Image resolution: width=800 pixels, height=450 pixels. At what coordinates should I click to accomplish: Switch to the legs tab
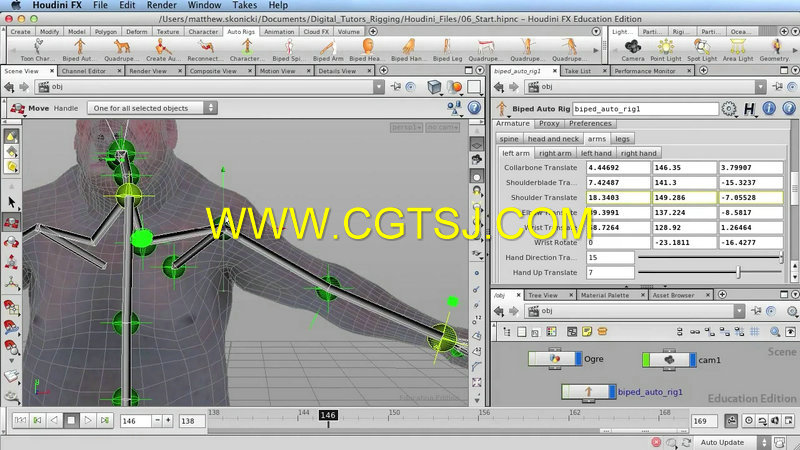coord(622,139)
